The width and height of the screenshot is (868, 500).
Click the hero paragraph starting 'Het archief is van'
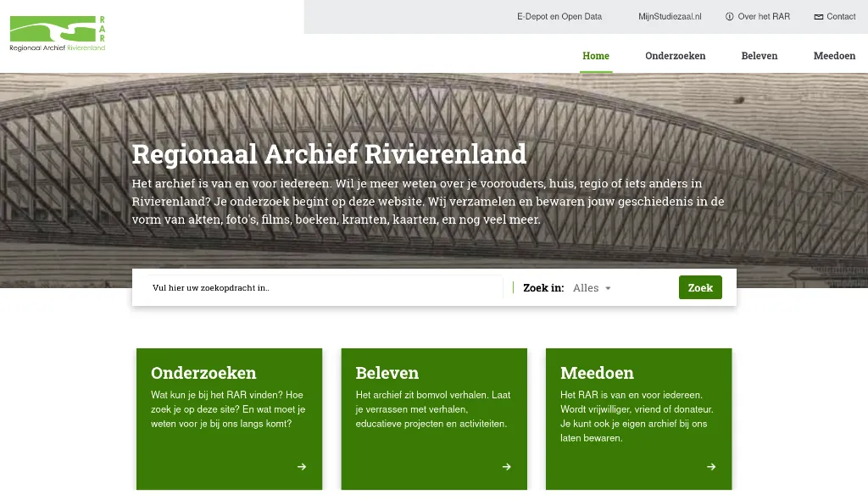click(428, 201)
